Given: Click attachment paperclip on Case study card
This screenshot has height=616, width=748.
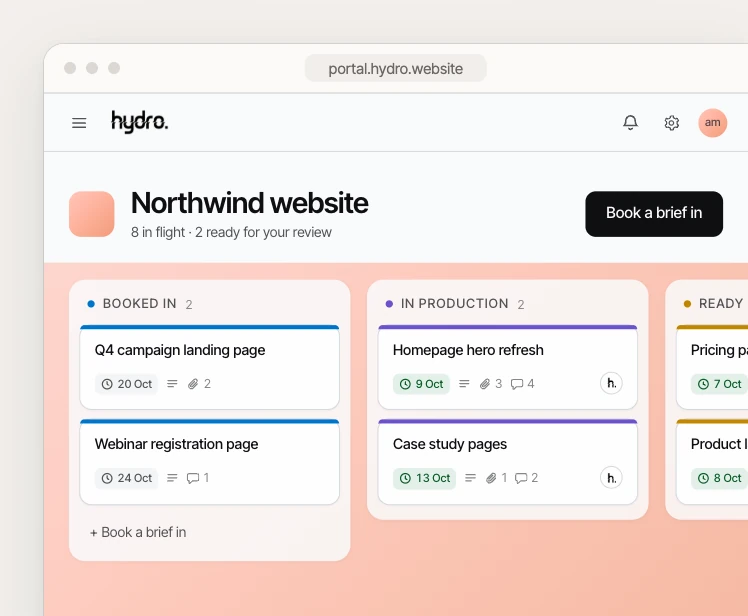Looking at the screenshot, I should (491, 478).
